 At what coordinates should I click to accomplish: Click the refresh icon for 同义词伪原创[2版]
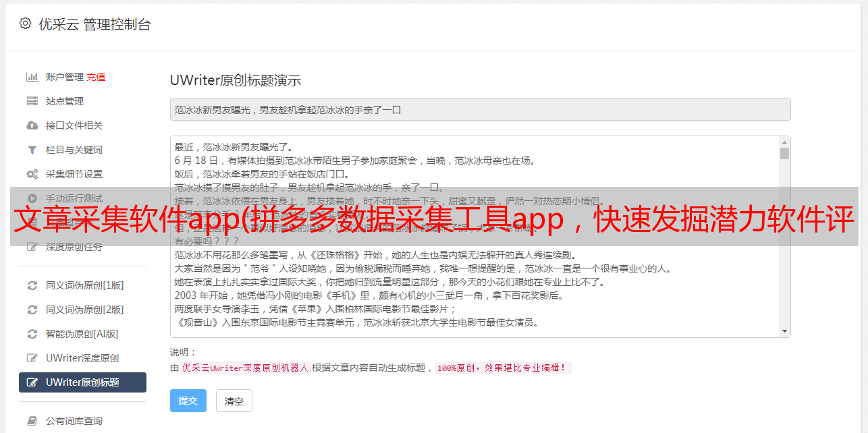[x=32, y=310]
